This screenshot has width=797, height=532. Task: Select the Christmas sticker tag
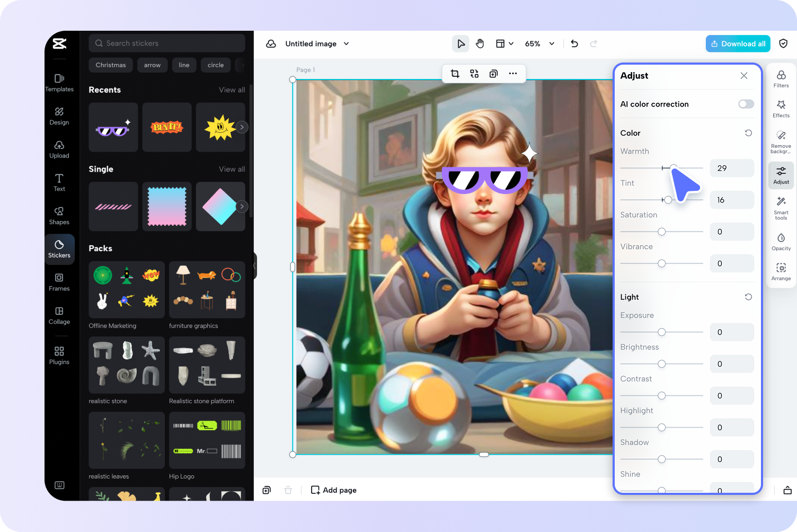[111, 65]
